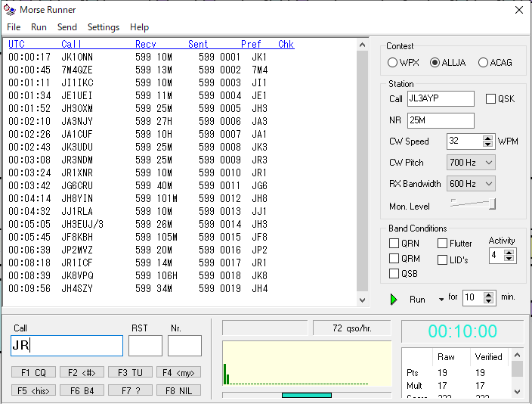Image resolution: width=532 pixels, height=404 pixels.
Task: Click the Call entry field with JR
Action: pos(66,346)
